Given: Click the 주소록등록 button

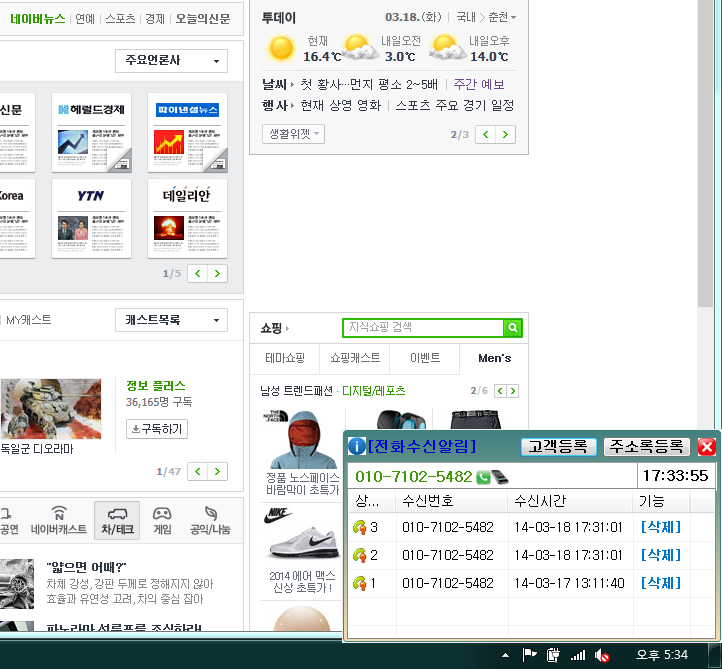Looking at the screenshot, I should click(646, 446).
